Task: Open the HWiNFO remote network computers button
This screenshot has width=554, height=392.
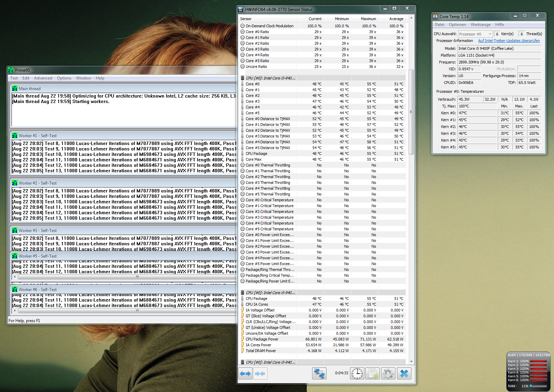Action: point(319,374)
